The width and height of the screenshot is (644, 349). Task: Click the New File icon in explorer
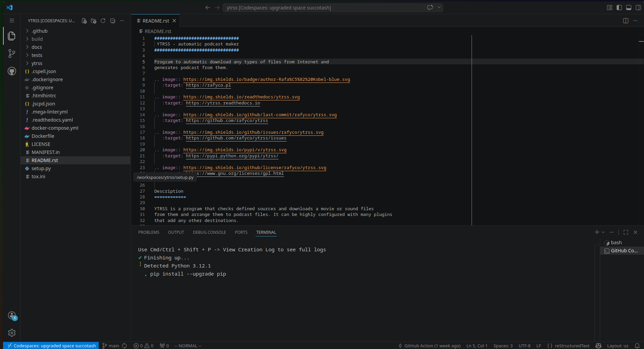84,21
